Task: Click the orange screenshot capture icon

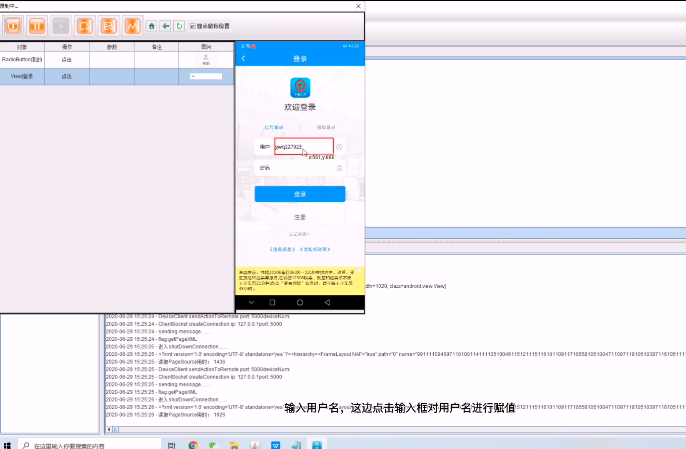Action: click(85, 26)
